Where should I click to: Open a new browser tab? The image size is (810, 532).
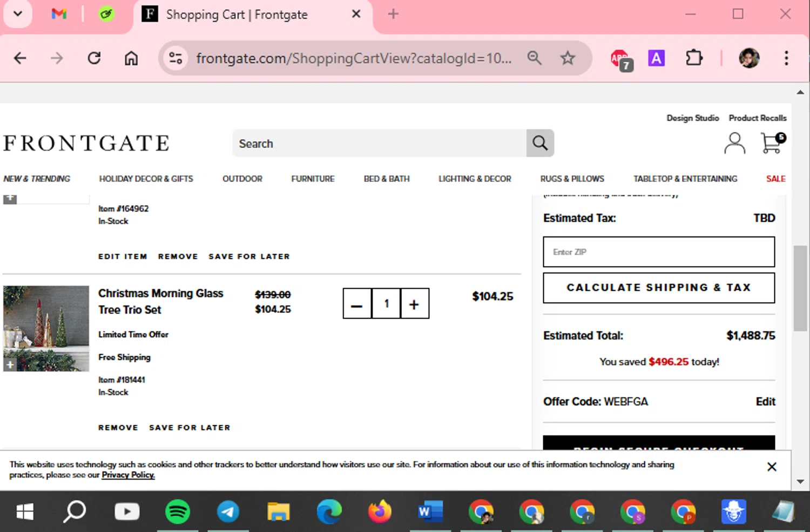[393, 14]
